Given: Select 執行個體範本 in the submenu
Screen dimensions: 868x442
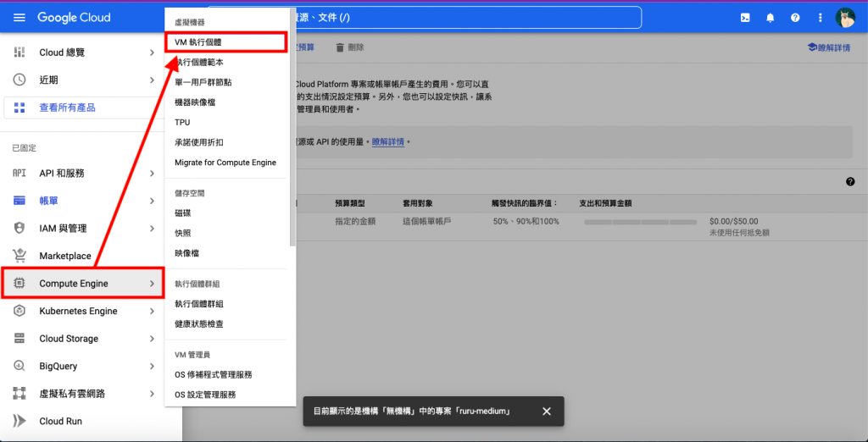Looking at the screenshot, I should [226, 62].
